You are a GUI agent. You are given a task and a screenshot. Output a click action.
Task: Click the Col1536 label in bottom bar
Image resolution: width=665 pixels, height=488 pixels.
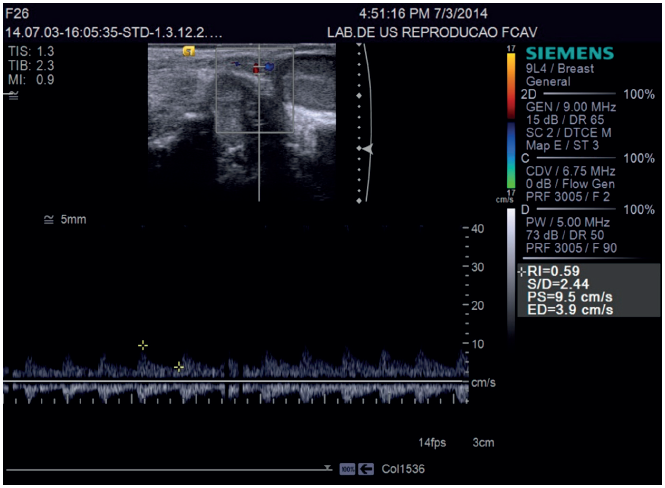(401, 468)
